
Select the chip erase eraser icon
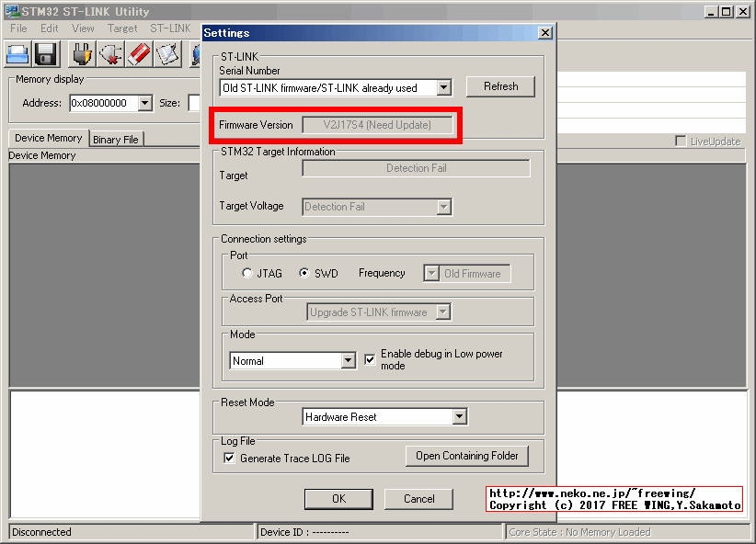click(140, 54)
